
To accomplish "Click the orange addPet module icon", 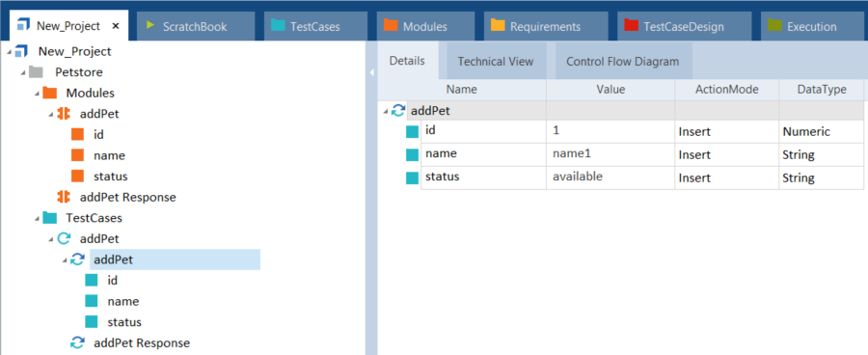I will click(x=64, y=114).
